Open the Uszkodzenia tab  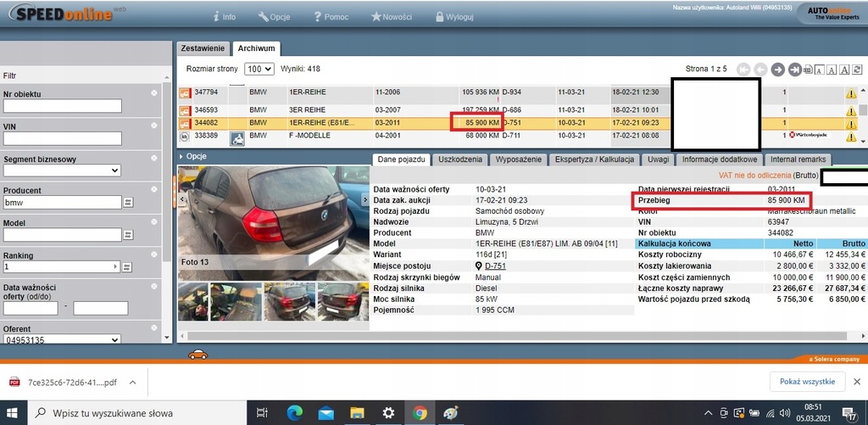(461, 159)
